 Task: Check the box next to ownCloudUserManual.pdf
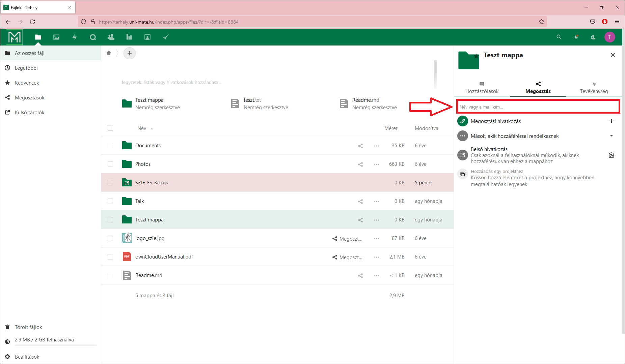click(x=110, y=257)
